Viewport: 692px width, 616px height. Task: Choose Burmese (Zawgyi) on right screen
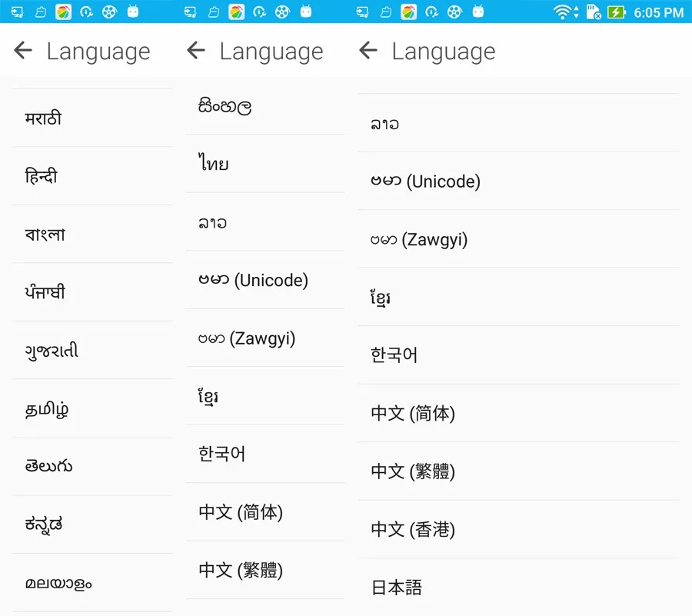coord(518,239)
